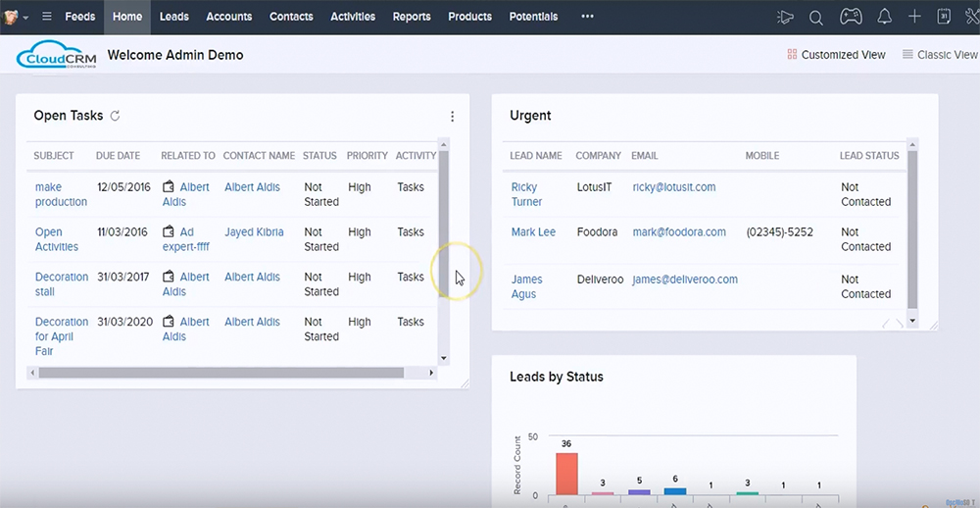The height and width of the screenshot is (508, 980).
Task: Click the horizontal scrollbar in Open Tasks
Action: coord(220,373)
